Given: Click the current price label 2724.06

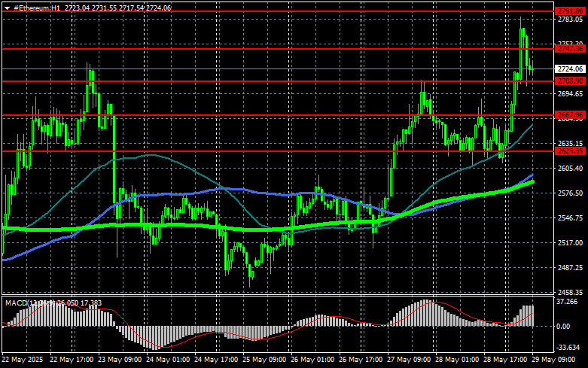Looking at the screenshot, I should tap(570, 69).
